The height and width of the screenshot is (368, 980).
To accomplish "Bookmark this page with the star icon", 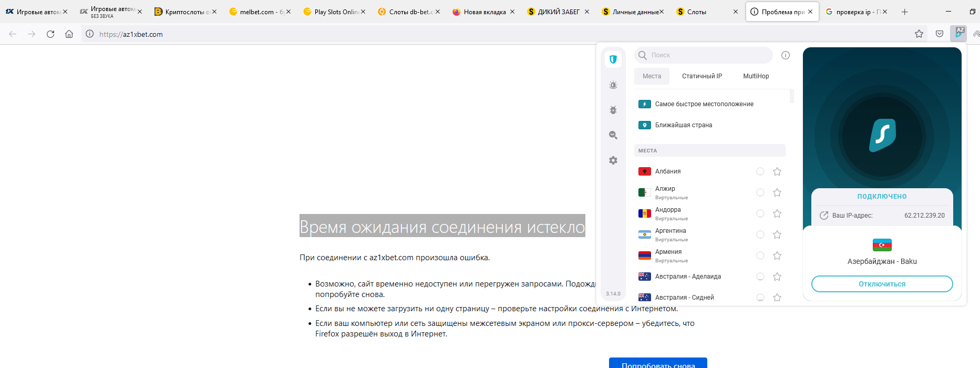I will [x=919, y=34].
